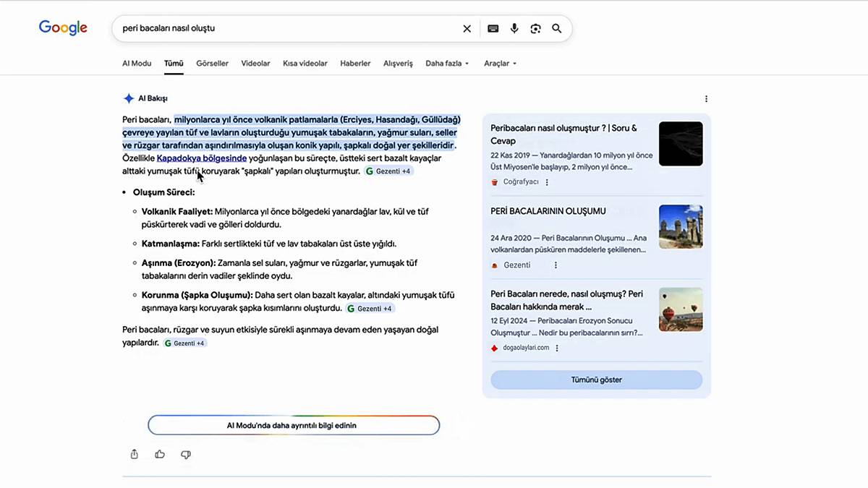Expand the Gezenti +4 source chip
The image size is (868, 488).
tap(388, 171)
